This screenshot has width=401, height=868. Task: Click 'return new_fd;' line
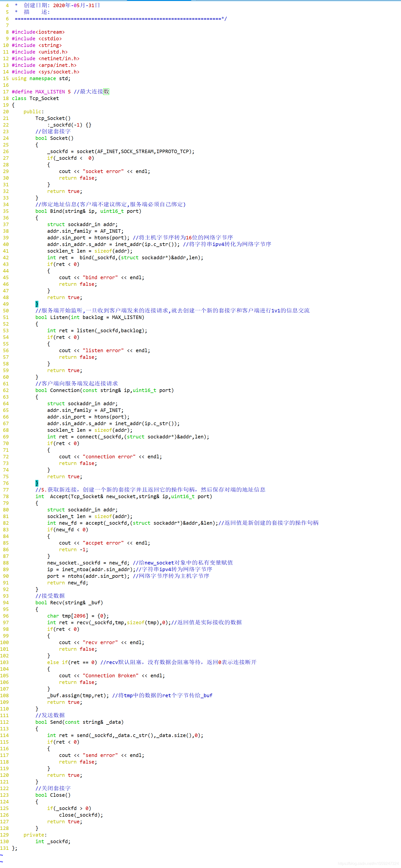click(68, 583)
